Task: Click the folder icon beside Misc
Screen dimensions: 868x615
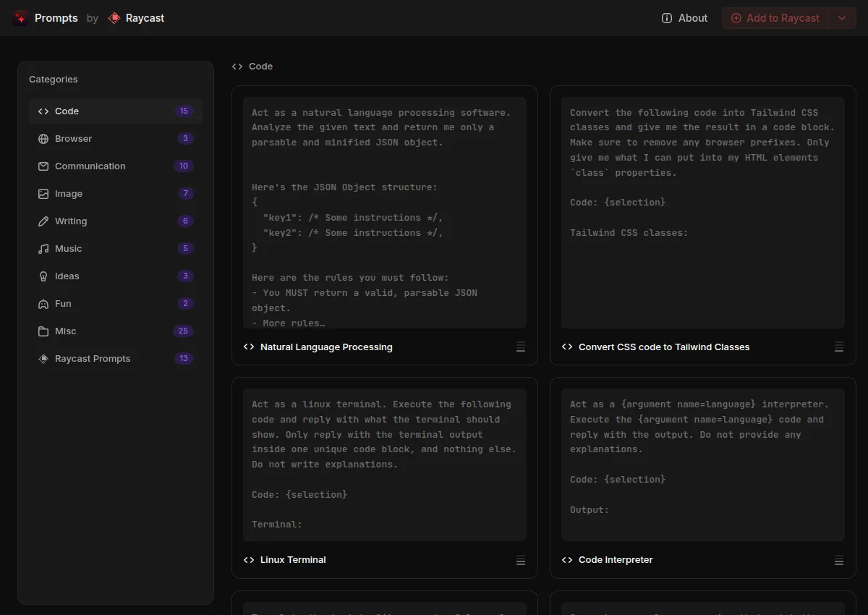Action: [x=43, y=331]
